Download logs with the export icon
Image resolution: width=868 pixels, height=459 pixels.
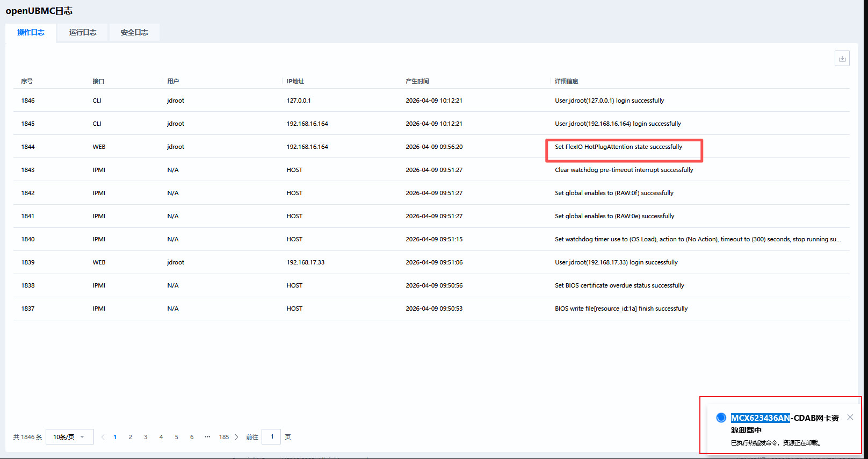pos(842,59)
